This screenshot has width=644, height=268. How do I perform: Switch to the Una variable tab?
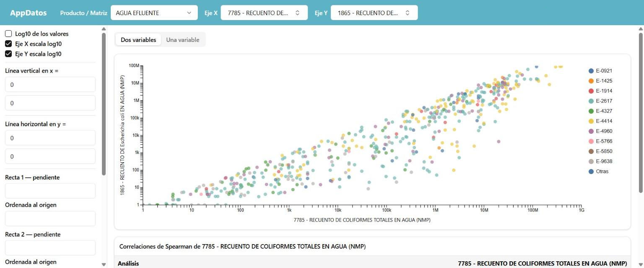[x=183, y=40]
